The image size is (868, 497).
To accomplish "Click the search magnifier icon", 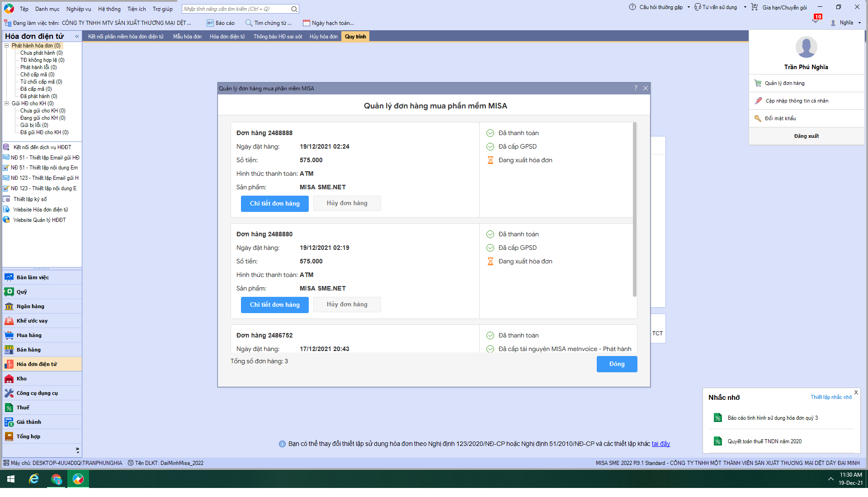I will (294, 9).
